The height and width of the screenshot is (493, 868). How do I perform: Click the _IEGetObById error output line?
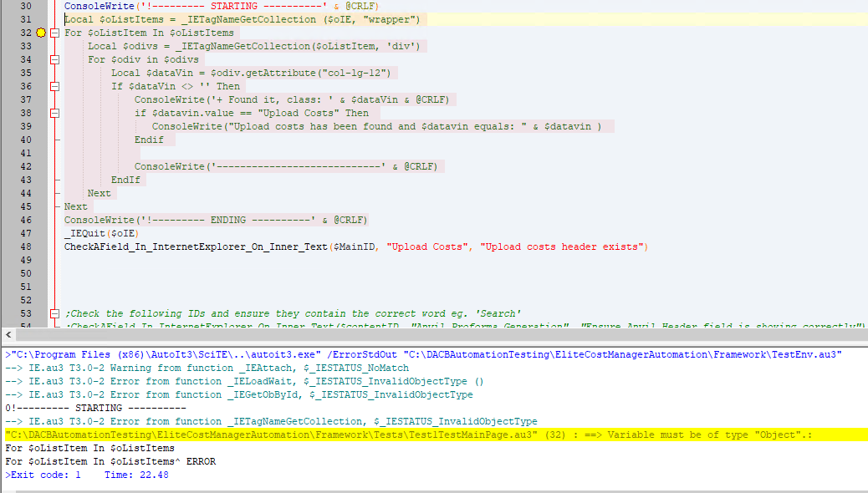coord(239,394)
